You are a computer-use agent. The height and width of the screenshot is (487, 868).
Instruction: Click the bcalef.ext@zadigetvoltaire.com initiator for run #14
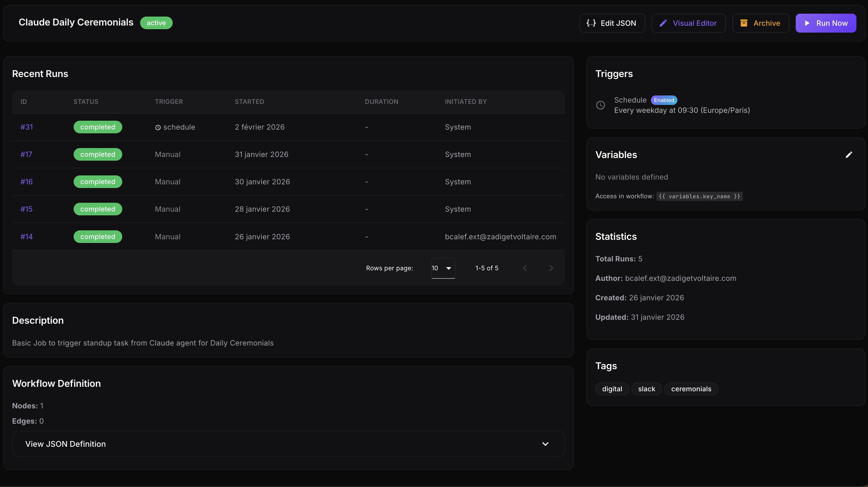pos(501,237)
